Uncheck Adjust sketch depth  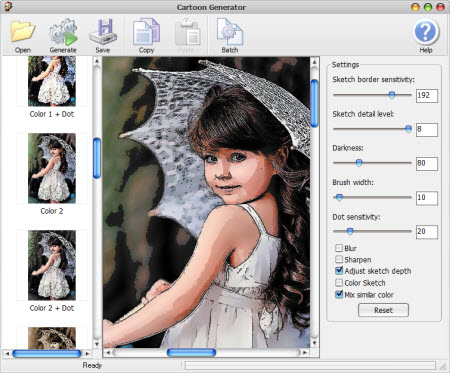tap(339, 271)
